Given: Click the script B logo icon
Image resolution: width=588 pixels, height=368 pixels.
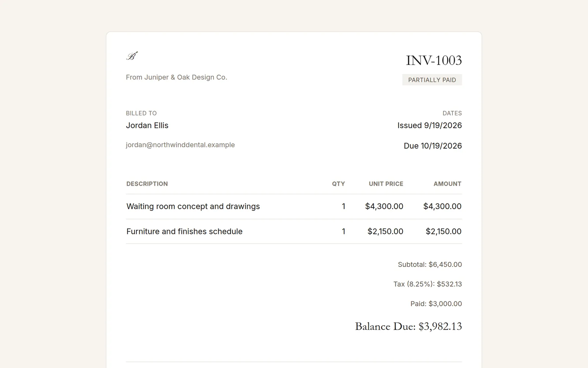Looking at the screenshot, I should pyautogui.click(x=132, y=56).
